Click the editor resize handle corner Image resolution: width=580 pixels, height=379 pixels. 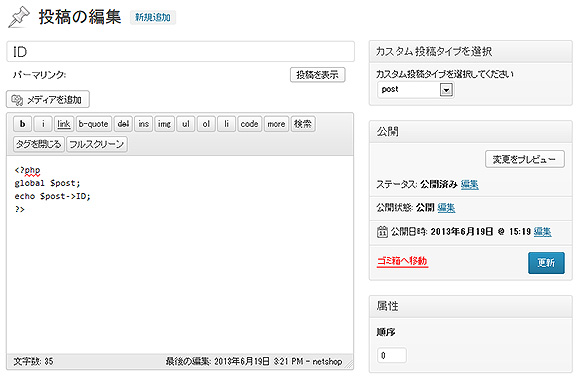point(349,365)
